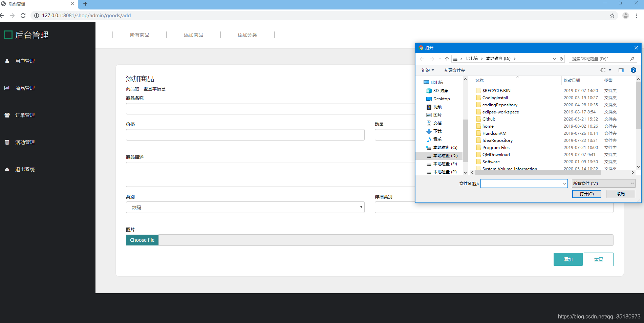Select 本地磁盘 (E:) in the tree
Viewport: 644px width, 323px height.
(x=445, y=164)
